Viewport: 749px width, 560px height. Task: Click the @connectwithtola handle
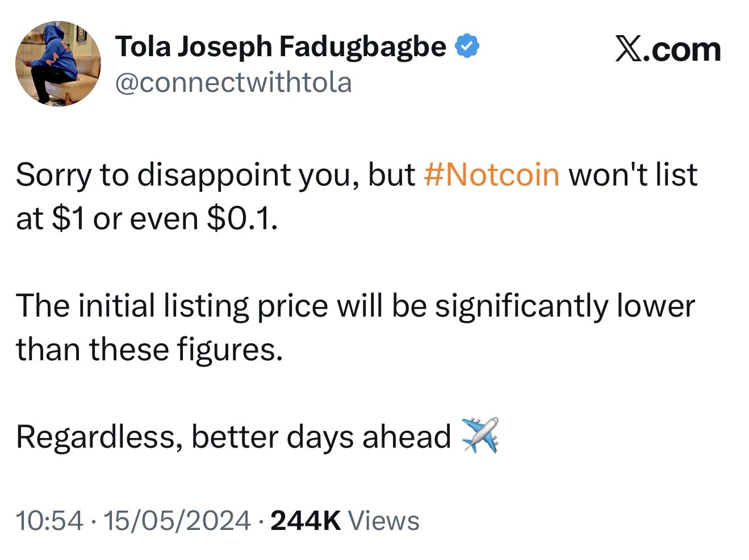[233, 82]
